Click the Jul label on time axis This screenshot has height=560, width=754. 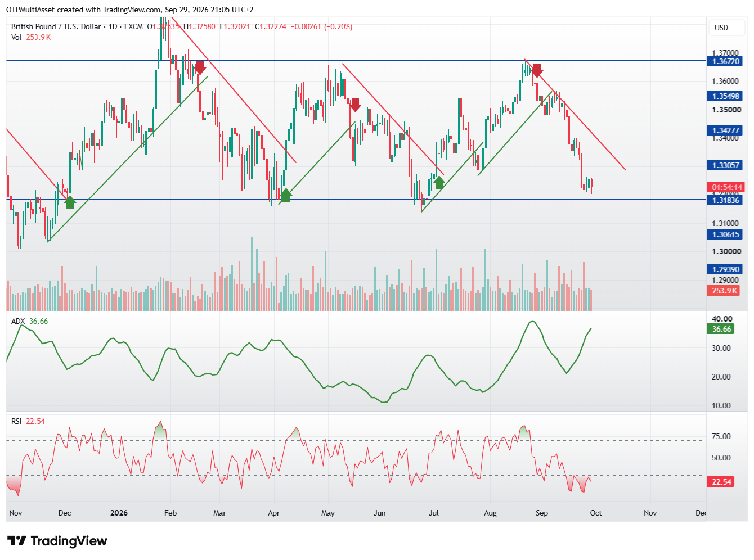pyautogui.click(x=434, y=513)
